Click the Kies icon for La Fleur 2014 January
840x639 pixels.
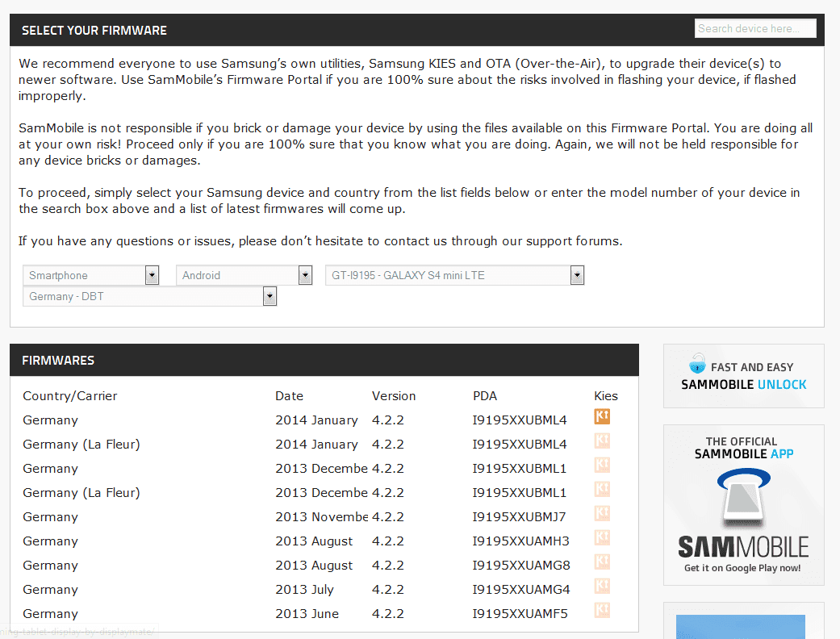click(602, 441)
